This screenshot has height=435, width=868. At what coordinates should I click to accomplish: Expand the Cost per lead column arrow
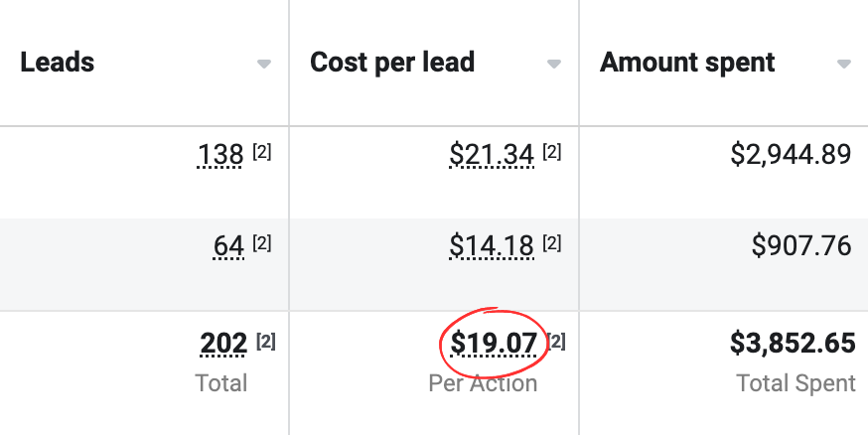(554, 65)
